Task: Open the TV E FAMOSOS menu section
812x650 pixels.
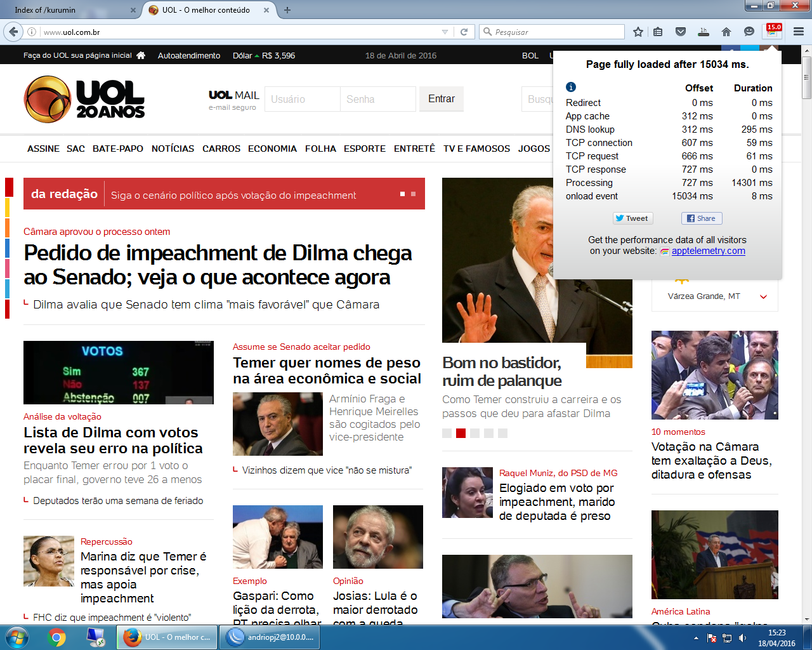Action: click(x=476, y=149)
